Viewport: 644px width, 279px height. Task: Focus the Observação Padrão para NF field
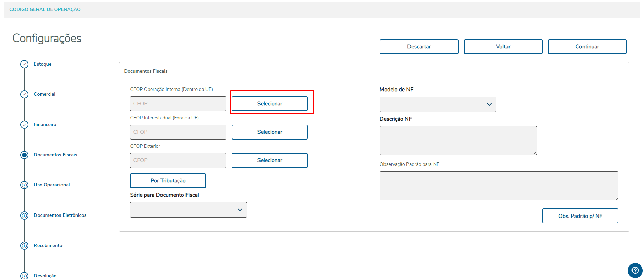click(x=499, y=186)
